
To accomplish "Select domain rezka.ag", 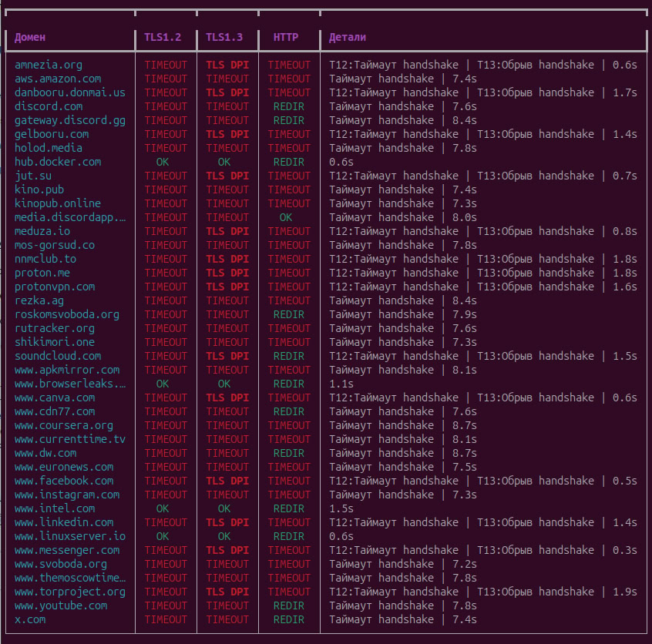I will click(x=39, y=300).
